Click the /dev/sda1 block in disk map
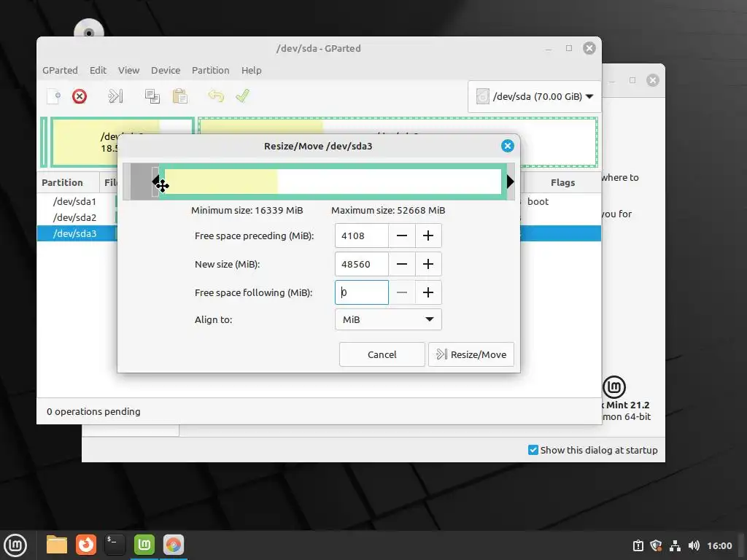This screenshot has height=560, width=747. coord(43,142)
